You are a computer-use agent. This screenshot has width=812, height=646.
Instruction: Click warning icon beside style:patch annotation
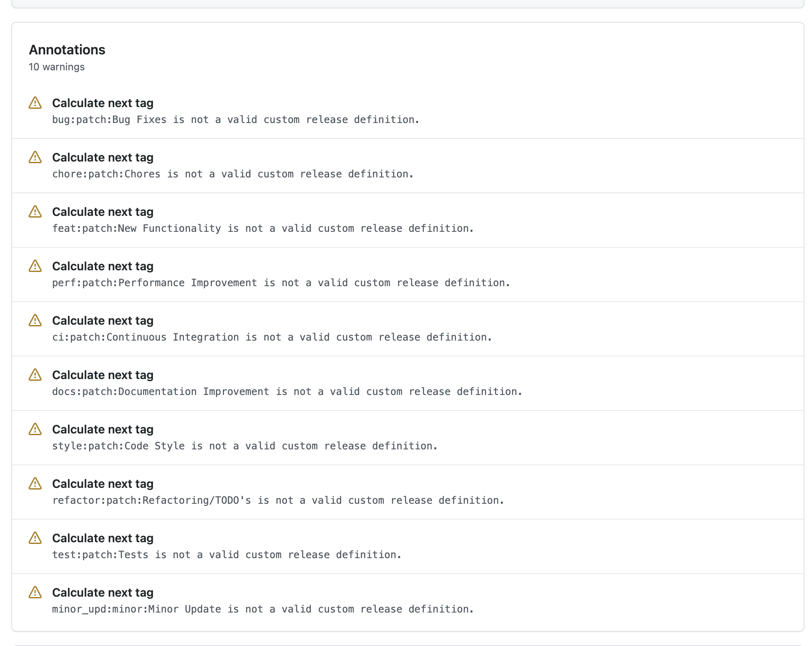[x=35, y=429]
